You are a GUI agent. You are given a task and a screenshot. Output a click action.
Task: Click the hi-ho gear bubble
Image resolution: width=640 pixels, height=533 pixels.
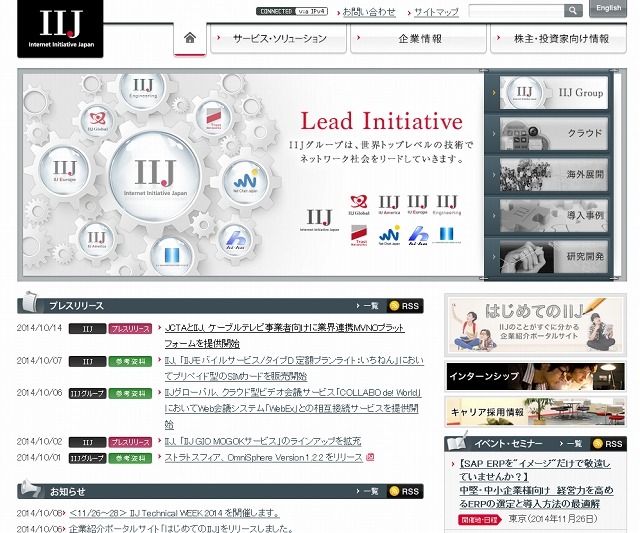[235, 240]
